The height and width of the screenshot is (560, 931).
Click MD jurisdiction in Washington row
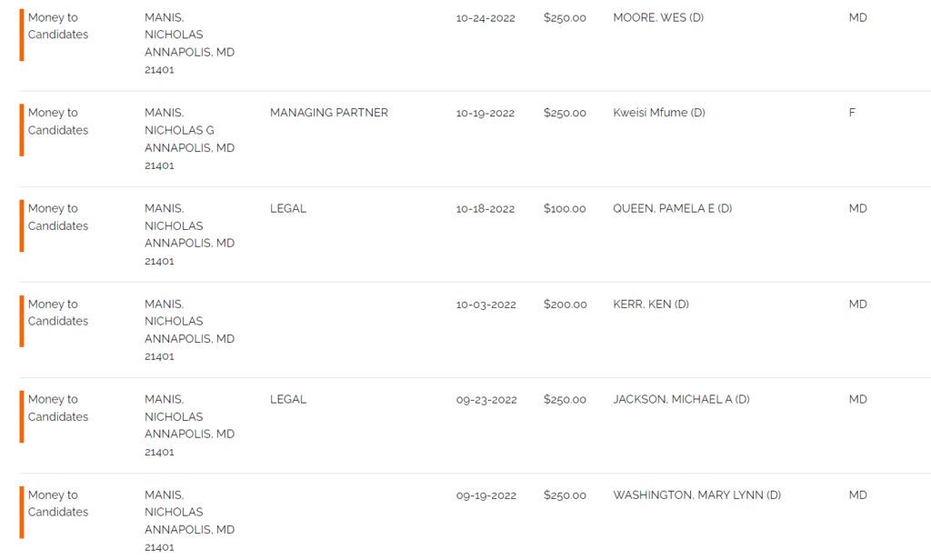coord(857,495)
